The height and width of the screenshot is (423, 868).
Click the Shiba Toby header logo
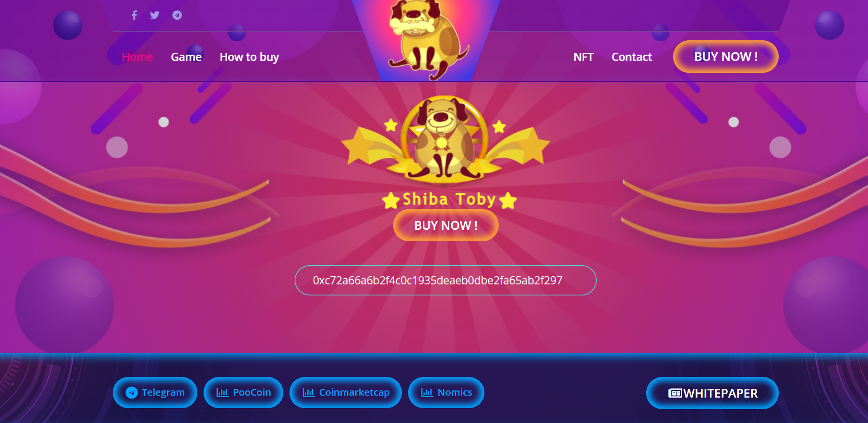coord(426,40)
